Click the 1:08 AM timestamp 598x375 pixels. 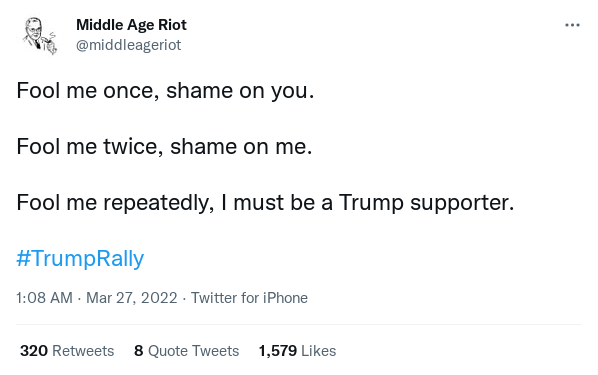click(x=44, y=298)
